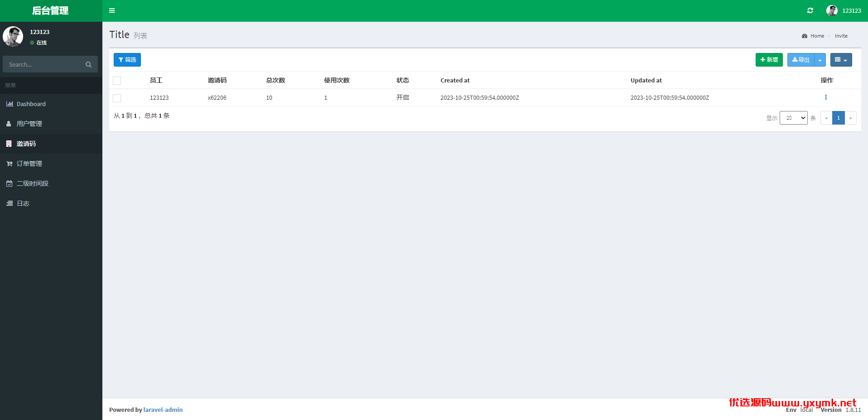Click the Home breadcrumb link
The height and width of the screenshot is (420, 868).
817,36
